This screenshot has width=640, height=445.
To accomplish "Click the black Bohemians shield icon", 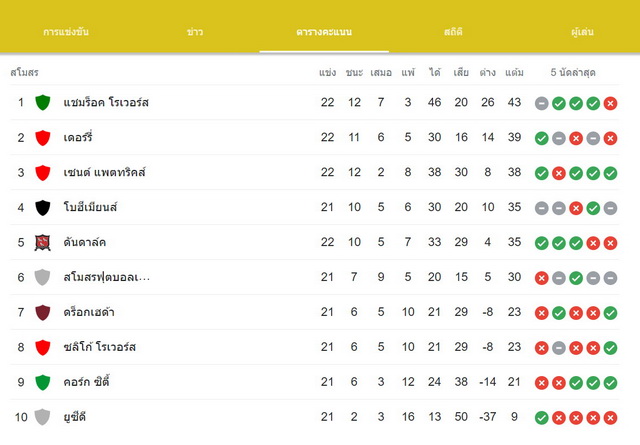I will tap(43, 207).
